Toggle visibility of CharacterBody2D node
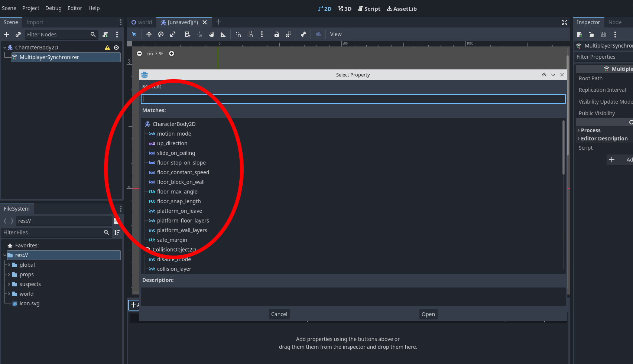Viewport: 633px width, 364px height. 116,48
